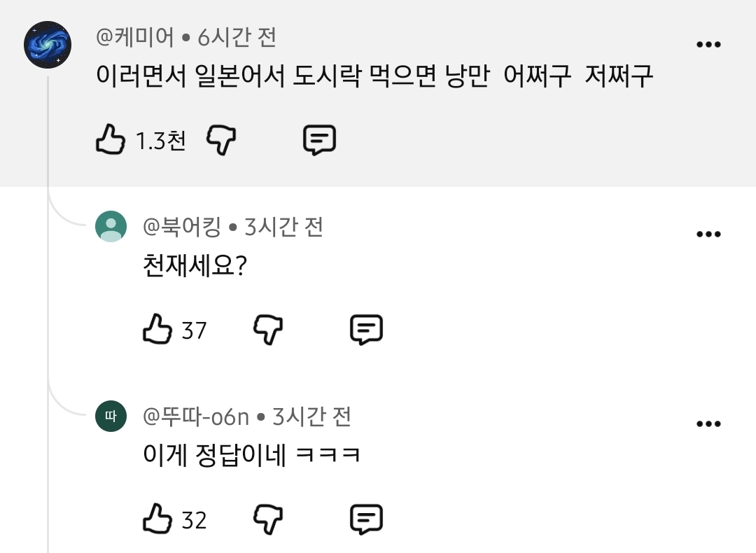Open @케미어 galaxy profile picture
Image resolution: width=756 pixels, height=553 pixels.
pyautogui.click(x=48, y=44)
